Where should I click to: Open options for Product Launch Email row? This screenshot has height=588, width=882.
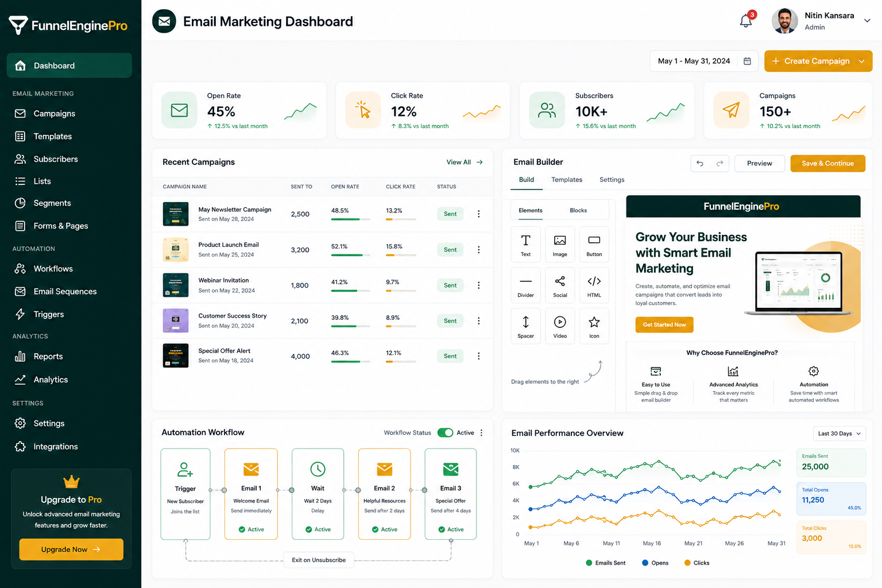click(478, 250)
